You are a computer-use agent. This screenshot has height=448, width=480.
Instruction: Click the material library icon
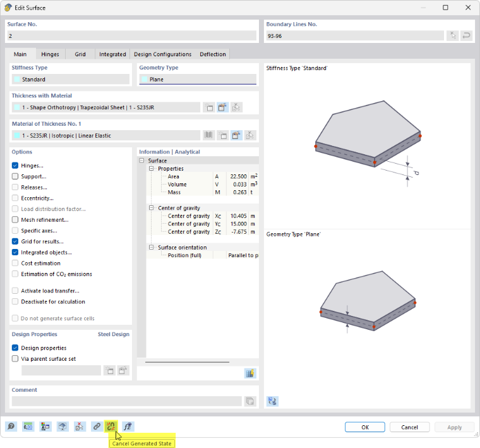[x=208, y=135]
